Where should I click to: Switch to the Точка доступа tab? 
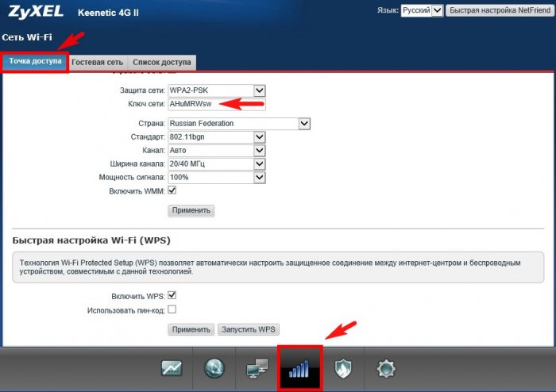[35, 61]
